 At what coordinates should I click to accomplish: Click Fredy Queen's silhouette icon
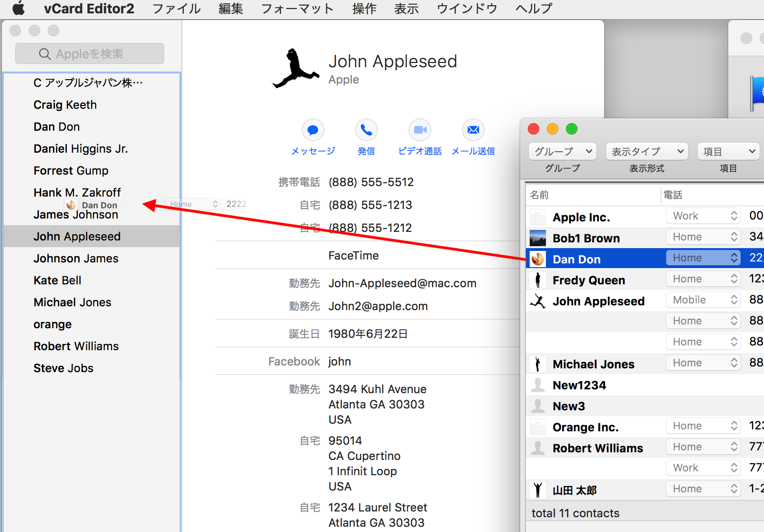(538, 280)
